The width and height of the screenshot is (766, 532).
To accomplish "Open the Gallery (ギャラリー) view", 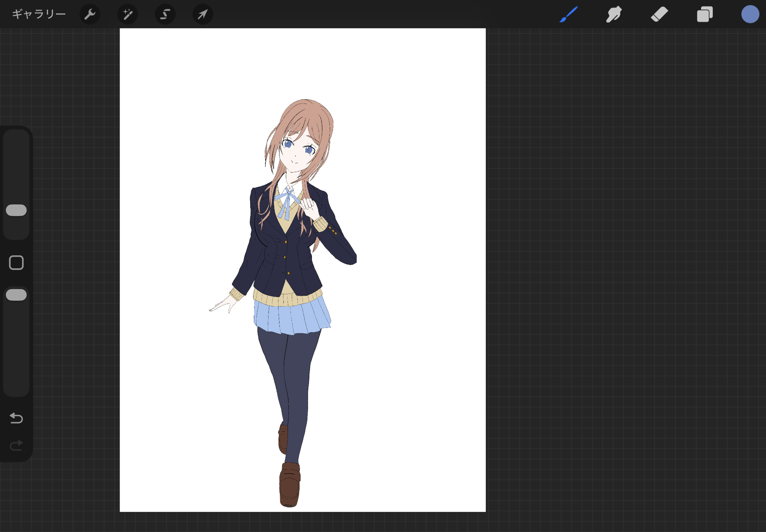I will coord(39,15).
